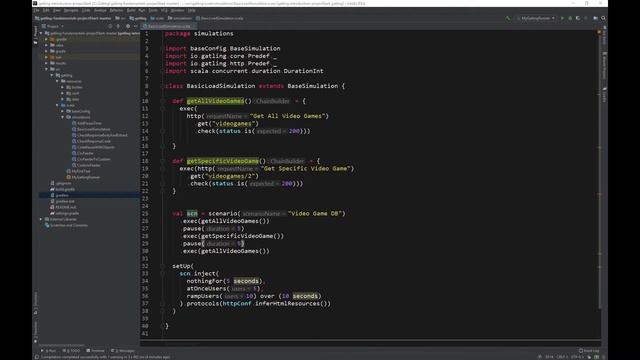The image size is (640, 360).
Task: Select MyFirstTest file in tree
Action: coord(78,171)
